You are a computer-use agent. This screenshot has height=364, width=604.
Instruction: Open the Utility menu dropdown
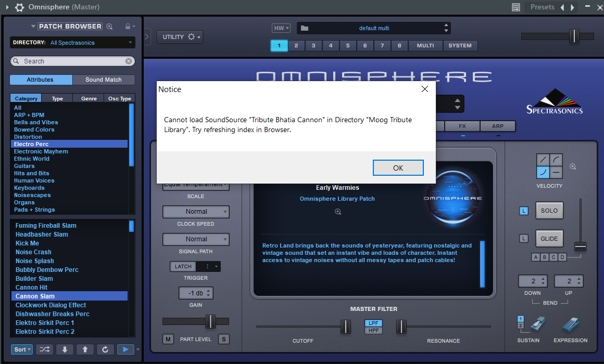(180, 37)
